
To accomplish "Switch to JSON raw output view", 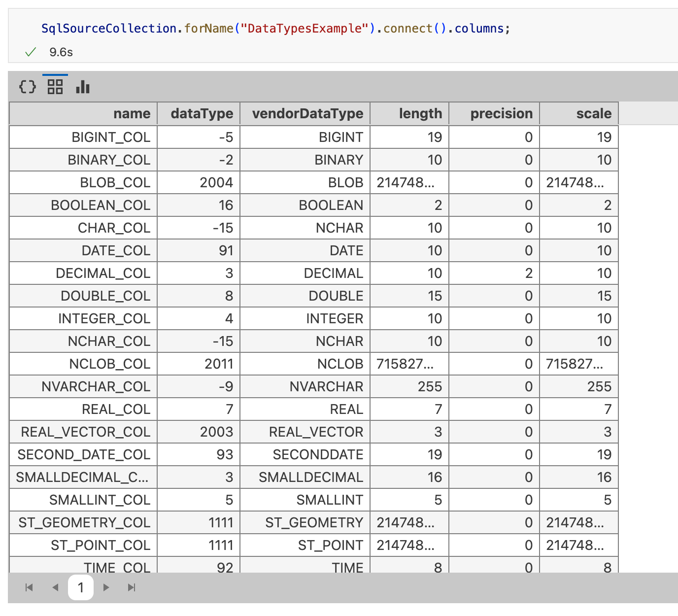I will [x=28, y=87].
